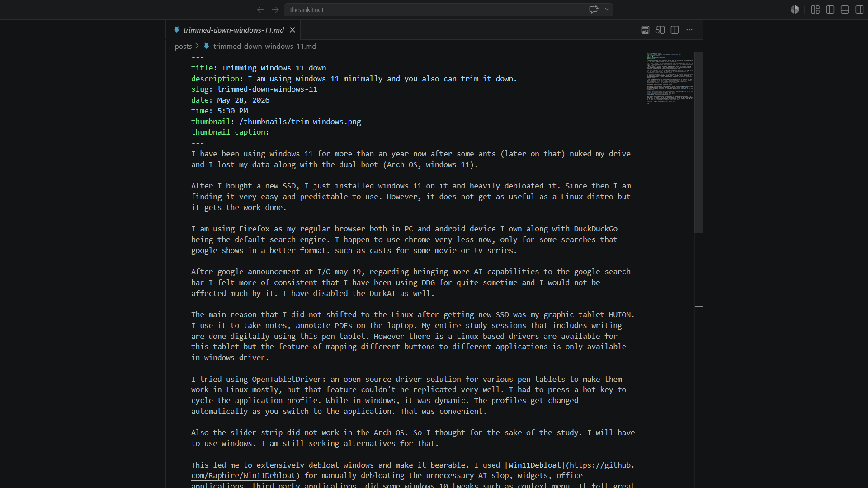Toggle the secondary side bar
Viewport: 868px width, 488px height.
click(x=859, y=9)
